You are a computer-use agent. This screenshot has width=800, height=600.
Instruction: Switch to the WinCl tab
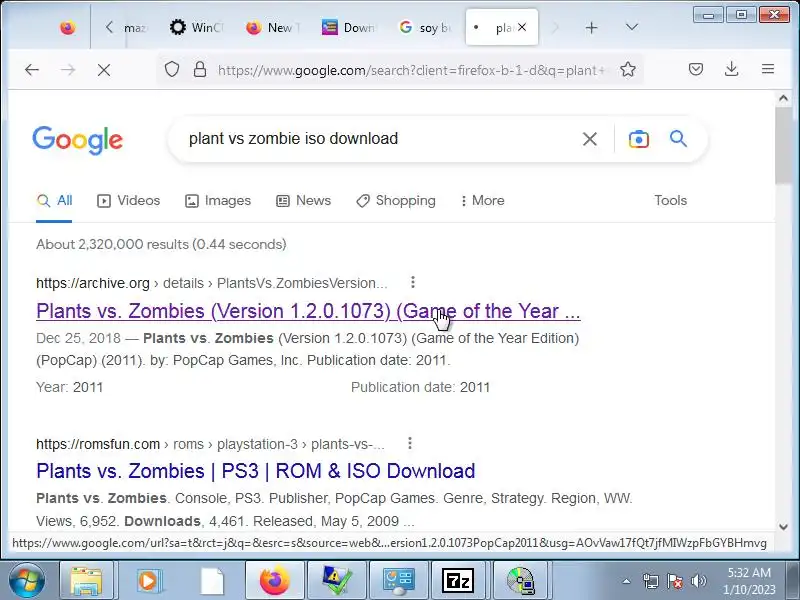click(x=195, y=27)
